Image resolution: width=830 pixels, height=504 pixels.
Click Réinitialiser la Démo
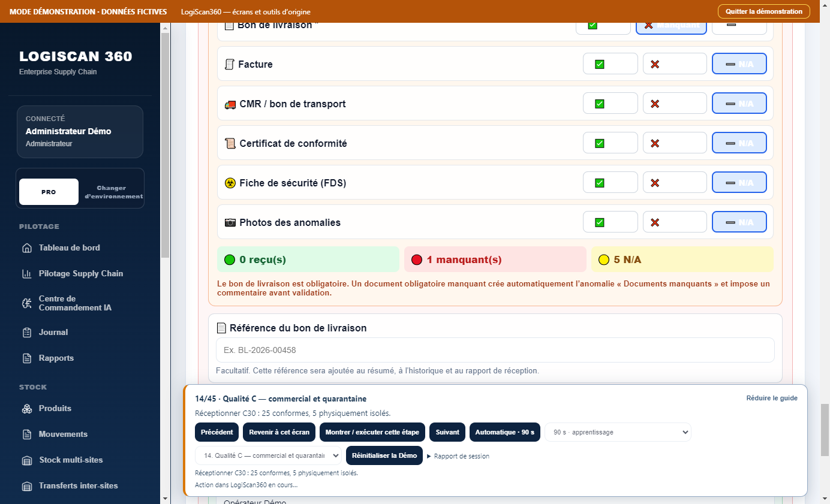(384, 455)
